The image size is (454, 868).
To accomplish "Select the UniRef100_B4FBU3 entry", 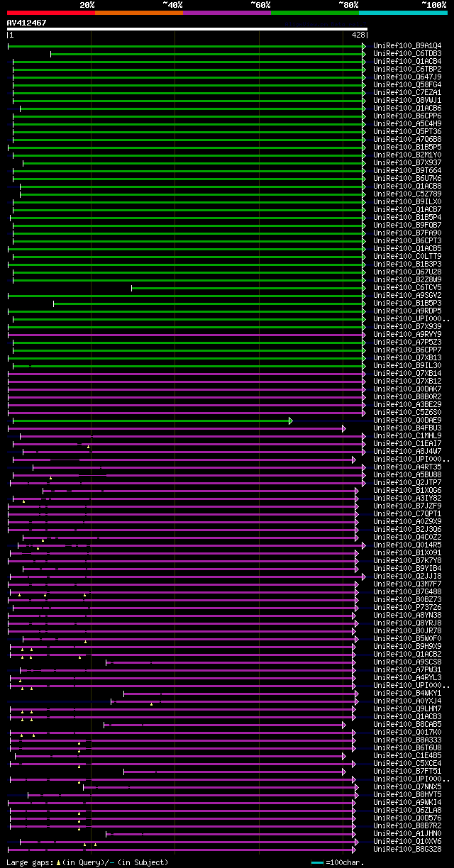I will (x=407, y=428).
